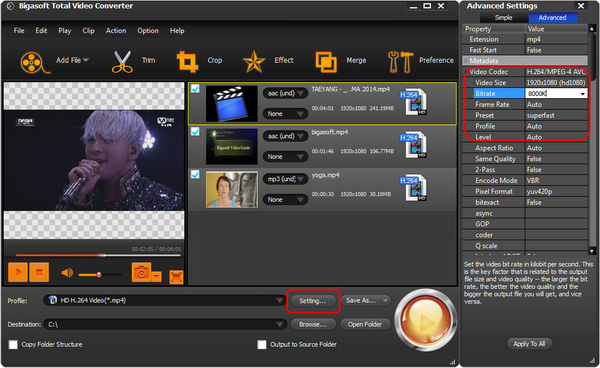
Task: Switch to the Advanced tab
Action: pos(553,18)
